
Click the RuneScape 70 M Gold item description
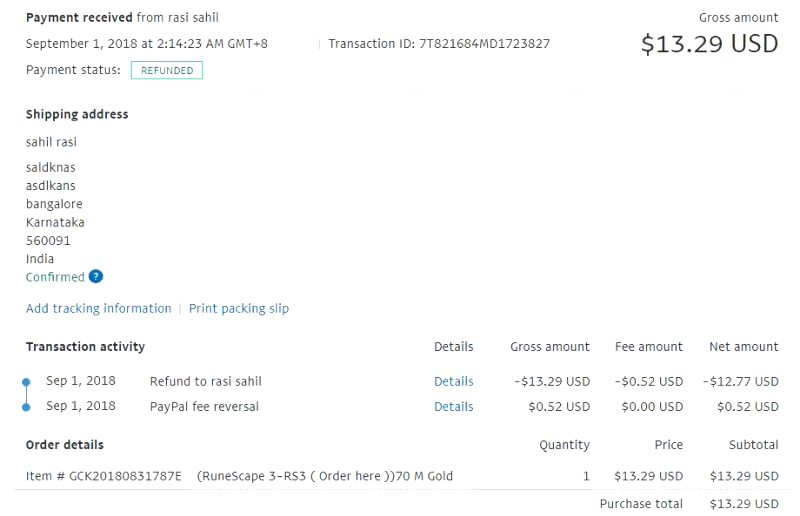(325, 476)
